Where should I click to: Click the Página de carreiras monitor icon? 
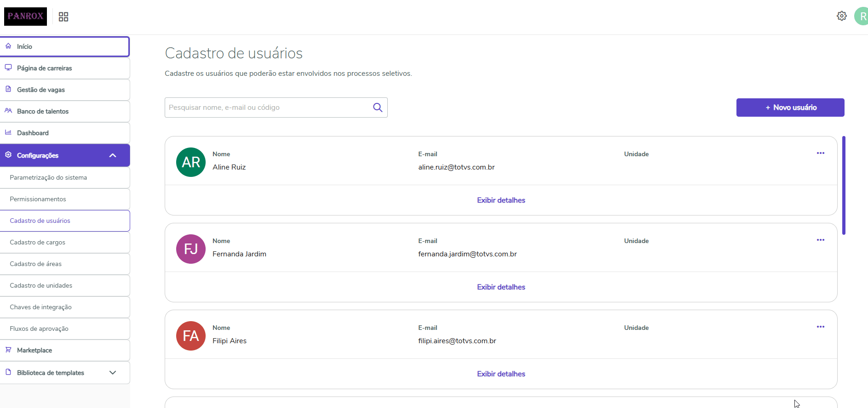[x=8, y=68]
